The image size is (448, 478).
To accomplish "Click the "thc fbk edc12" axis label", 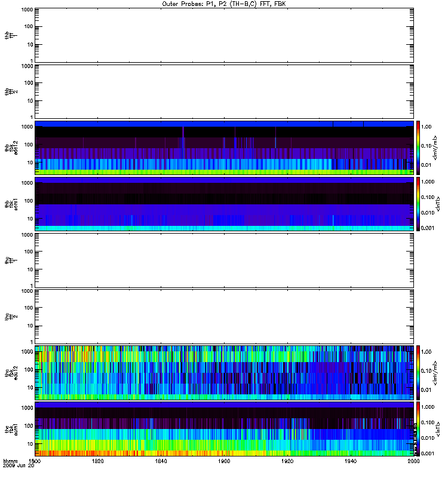I will 11,373.
